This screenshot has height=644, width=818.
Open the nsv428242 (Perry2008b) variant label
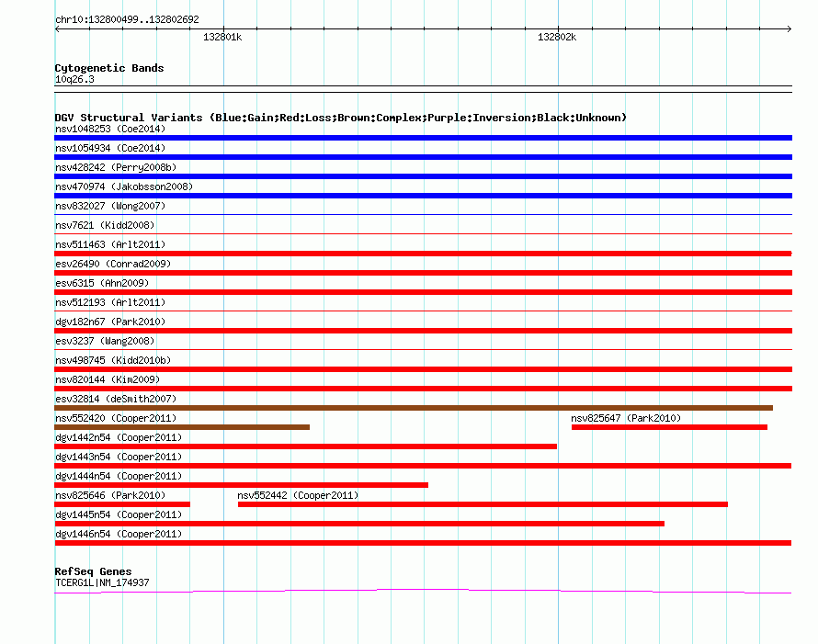point(116,167)
